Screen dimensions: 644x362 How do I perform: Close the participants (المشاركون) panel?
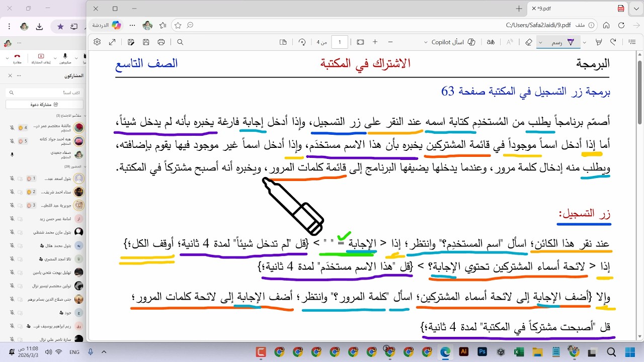10,75
